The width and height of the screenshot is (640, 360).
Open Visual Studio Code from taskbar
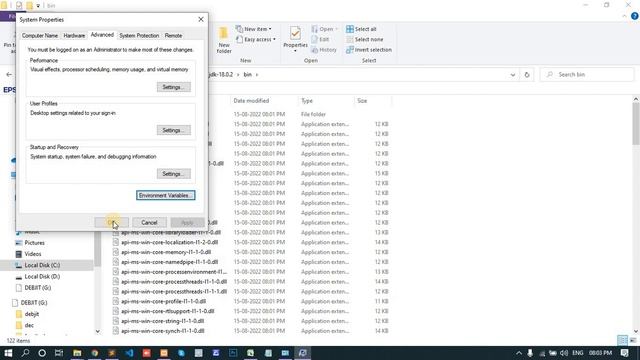[x=129, y=353]
